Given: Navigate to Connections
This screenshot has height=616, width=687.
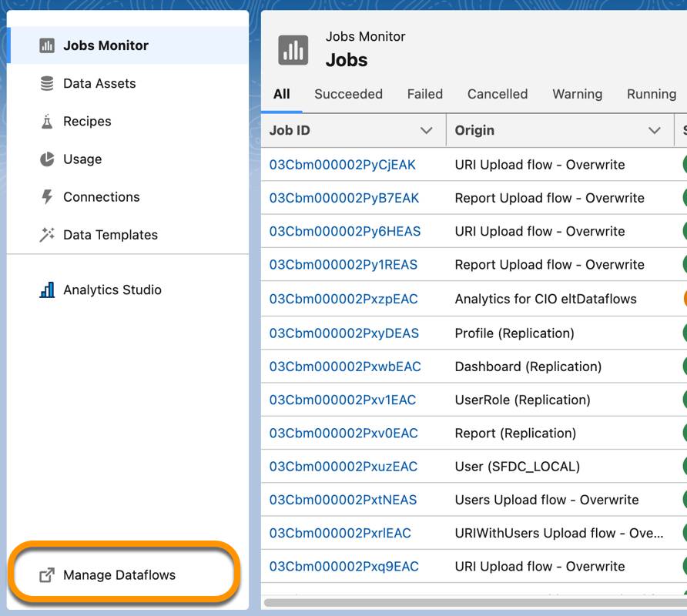Looking at the screenshot, I should point(128,197).
